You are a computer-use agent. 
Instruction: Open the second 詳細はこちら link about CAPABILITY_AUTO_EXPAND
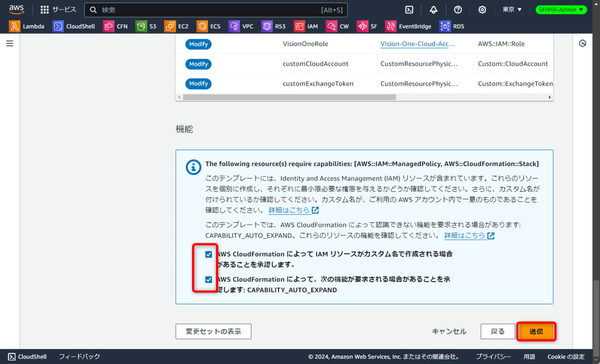pyautogui.click(x=464, y=235)
